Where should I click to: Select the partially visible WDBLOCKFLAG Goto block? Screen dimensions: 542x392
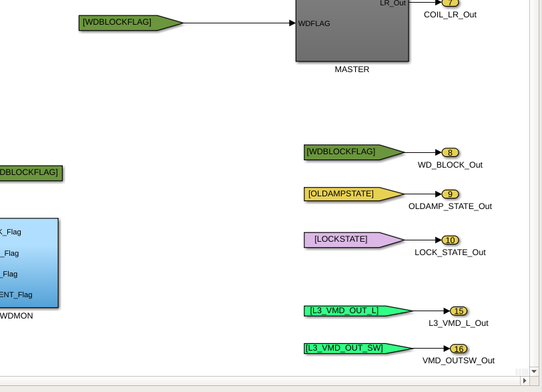pos(31,173)
